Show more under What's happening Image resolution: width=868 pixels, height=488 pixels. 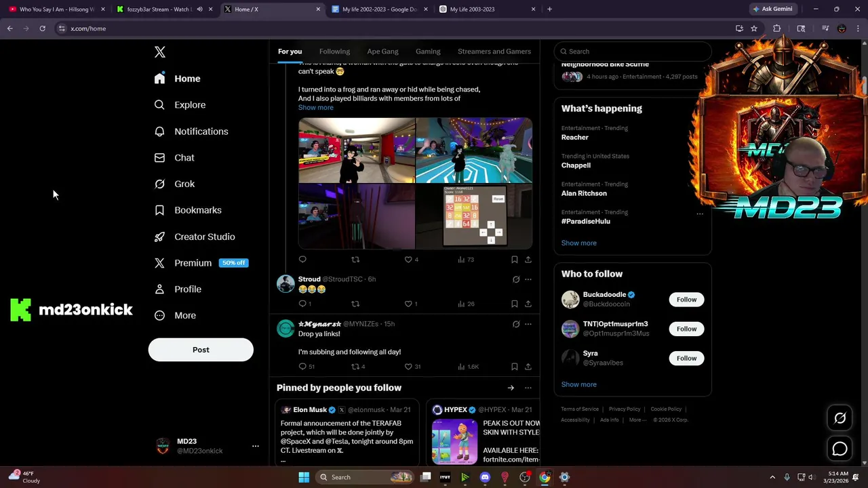[579, 243]
